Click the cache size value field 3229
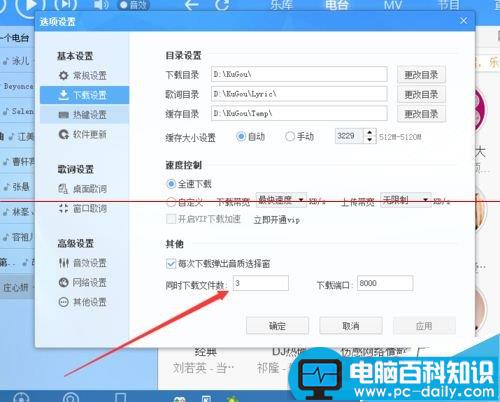Image resolution: width=500 pixels, height=402 pixels. 349,136
